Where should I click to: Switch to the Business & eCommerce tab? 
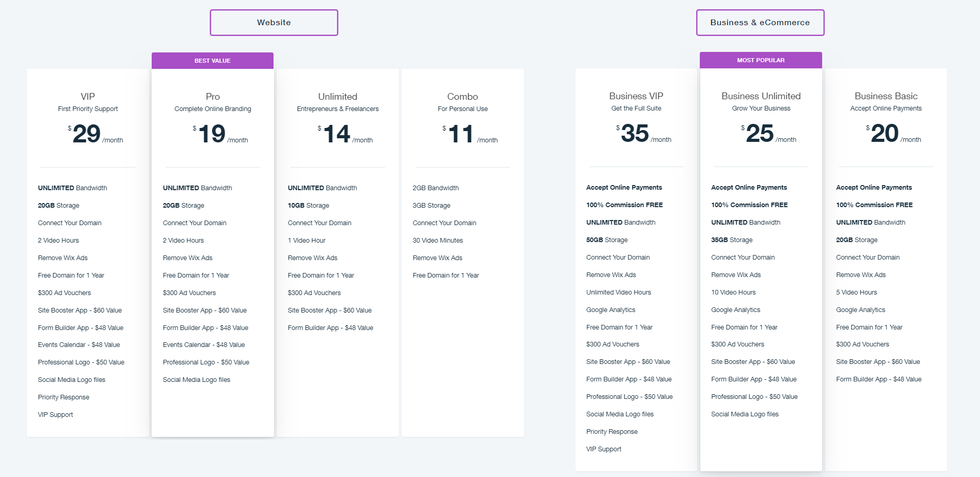pos(760,22)
